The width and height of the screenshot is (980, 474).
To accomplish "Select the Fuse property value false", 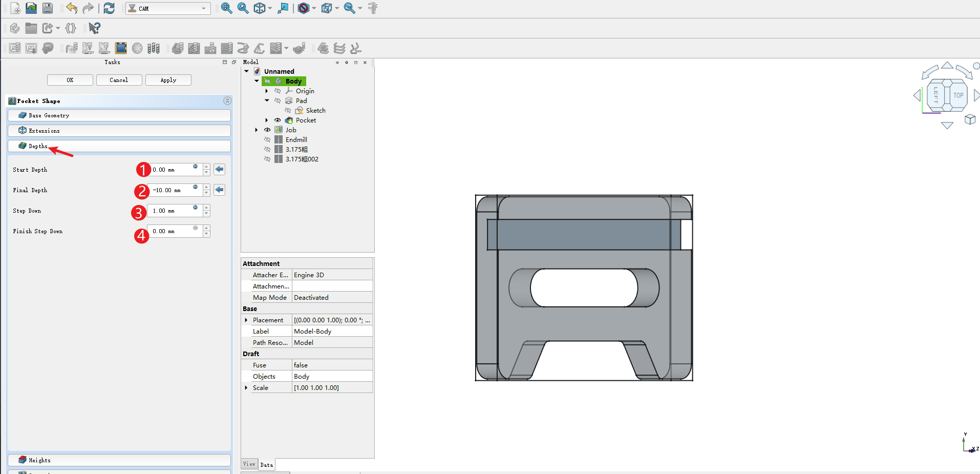I will pos(332,365).
